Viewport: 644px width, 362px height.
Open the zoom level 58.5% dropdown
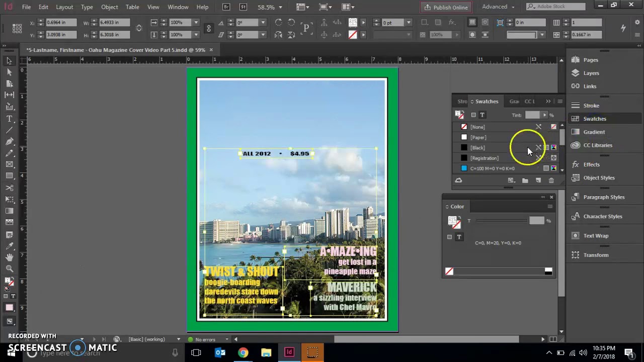280,7
